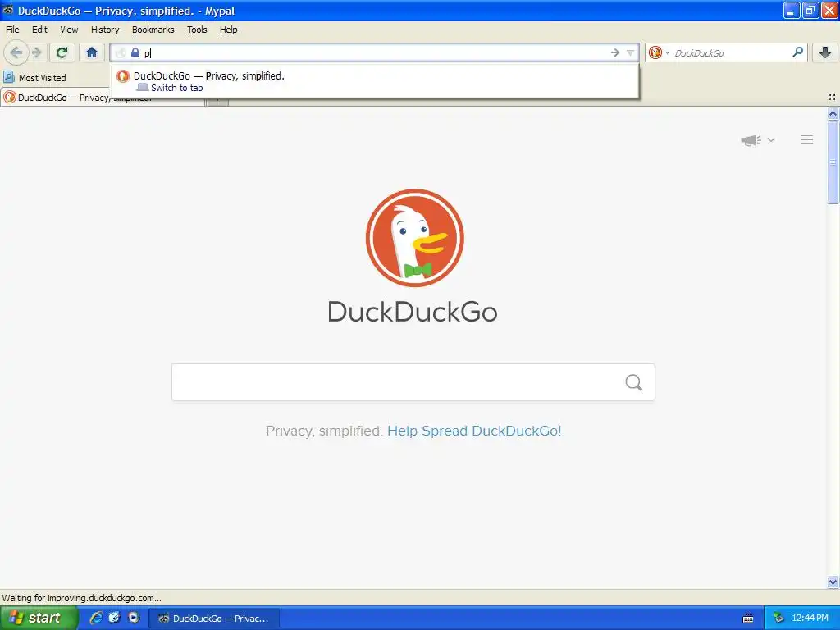This screenshot has height=630, width=840.
Task: Open the File menu
Action: point(12,30)
